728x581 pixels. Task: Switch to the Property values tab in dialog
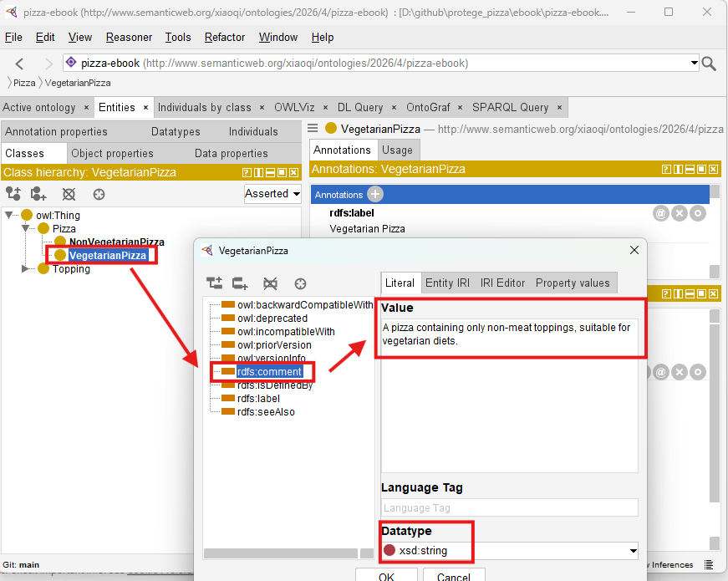(x=573, y=283)
